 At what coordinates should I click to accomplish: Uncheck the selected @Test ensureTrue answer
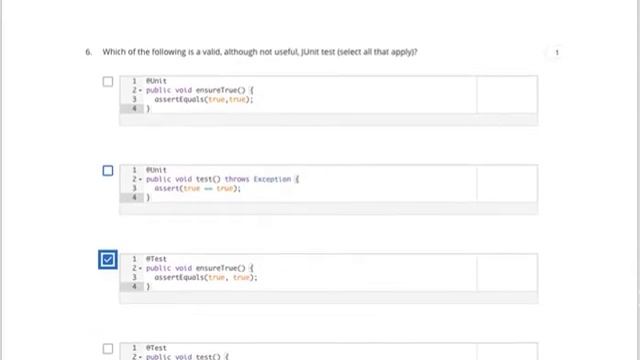click(x=108, y=260)
